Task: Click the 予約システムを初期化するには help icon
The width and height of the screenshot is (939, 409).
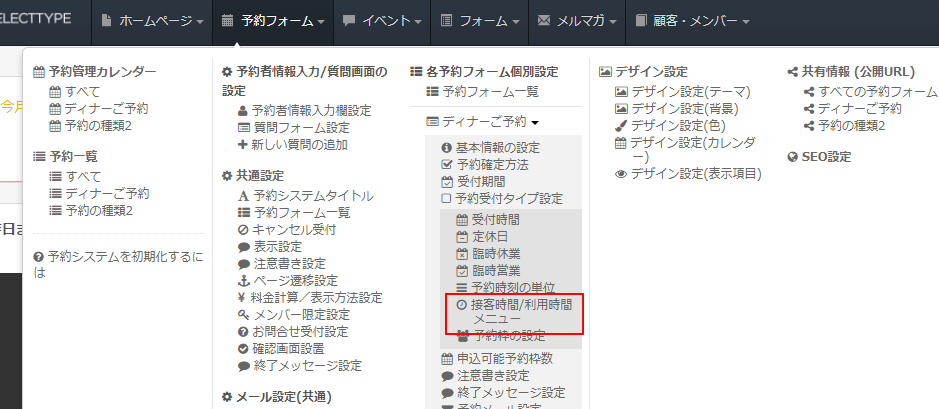Action: (x=38, y=256)
